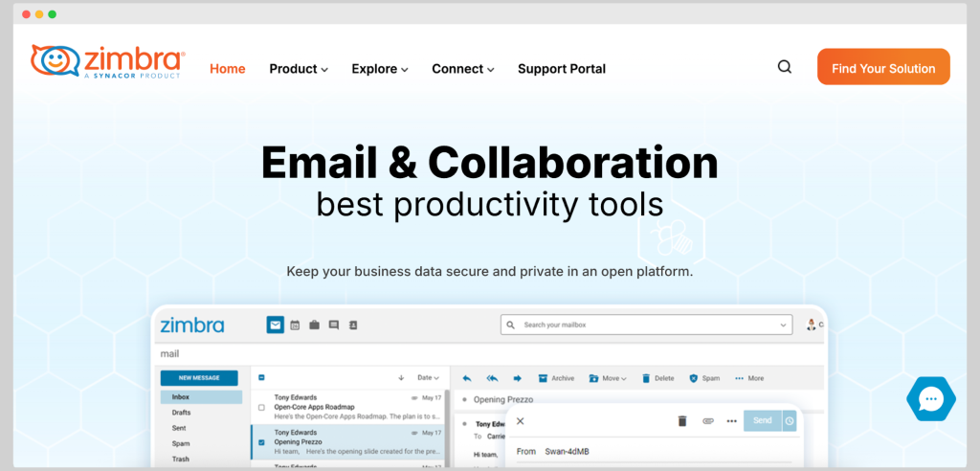Discard draft using compose trash icon

coord(682,421)
